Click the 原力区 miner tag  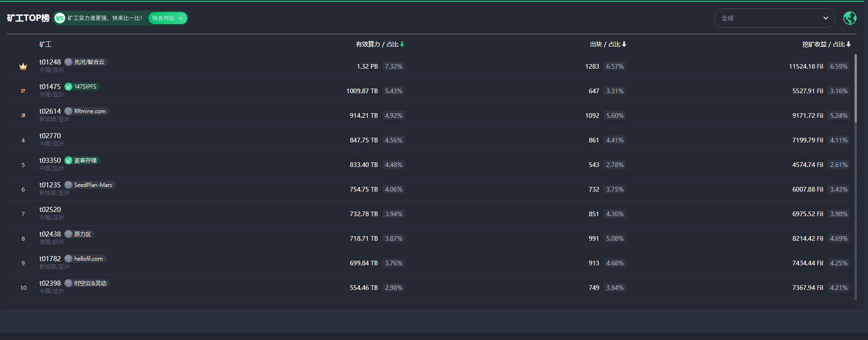click(83, 234)
